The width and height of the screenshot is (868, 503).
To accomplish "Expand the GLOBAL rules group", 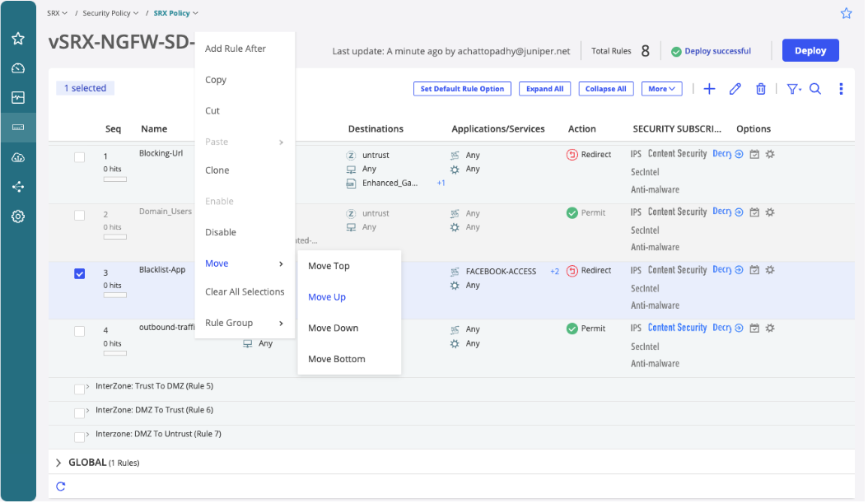I will [58, 463].
